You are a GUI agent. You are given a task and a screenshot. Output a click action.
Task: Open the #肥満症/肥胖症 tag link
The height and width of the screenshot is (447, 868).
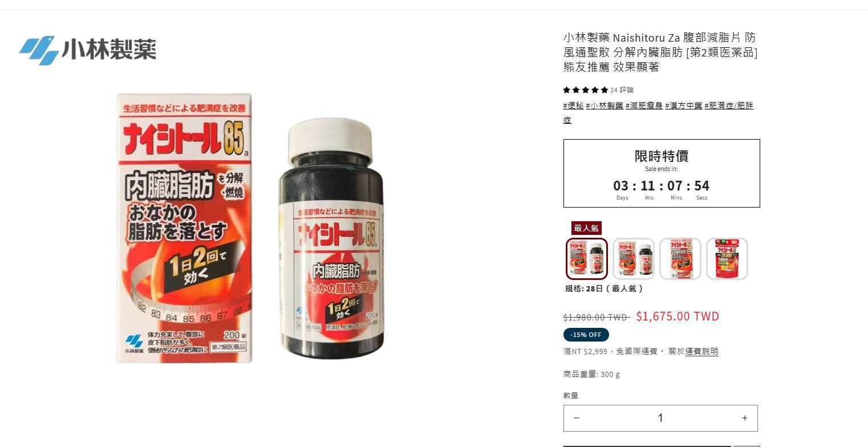[x=658, y=112]
